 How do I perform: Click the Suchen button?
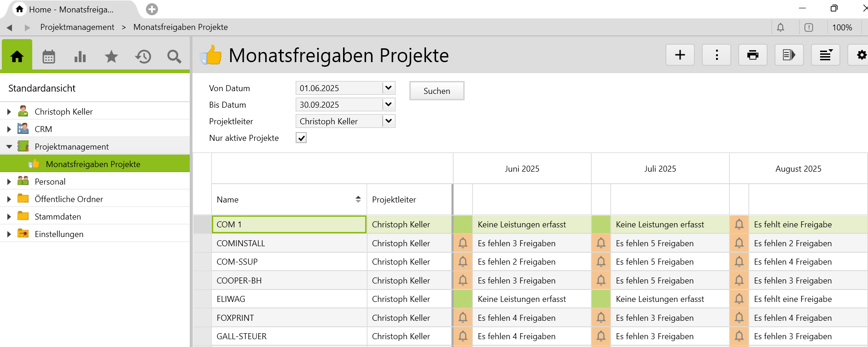tap(437, 91)
